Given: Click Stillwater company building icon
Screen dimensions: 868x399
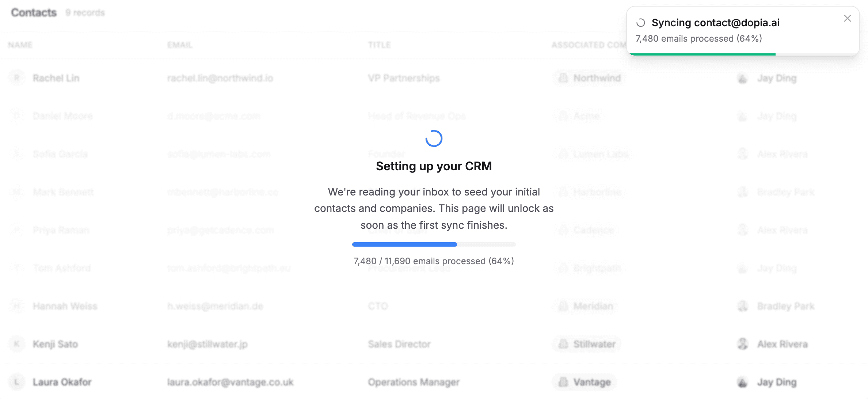Looking at the screenshot, I should click(x=563, y=344).
